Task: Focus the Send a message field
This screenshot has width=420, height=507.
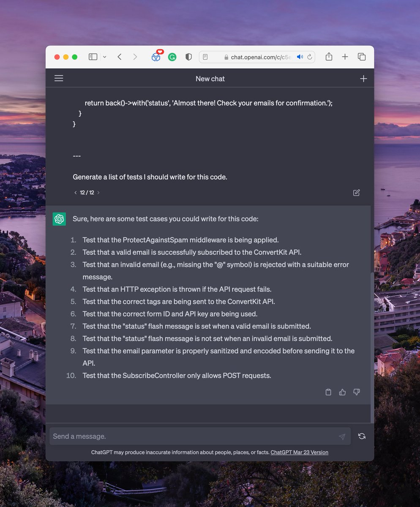Action: (200, 436)
